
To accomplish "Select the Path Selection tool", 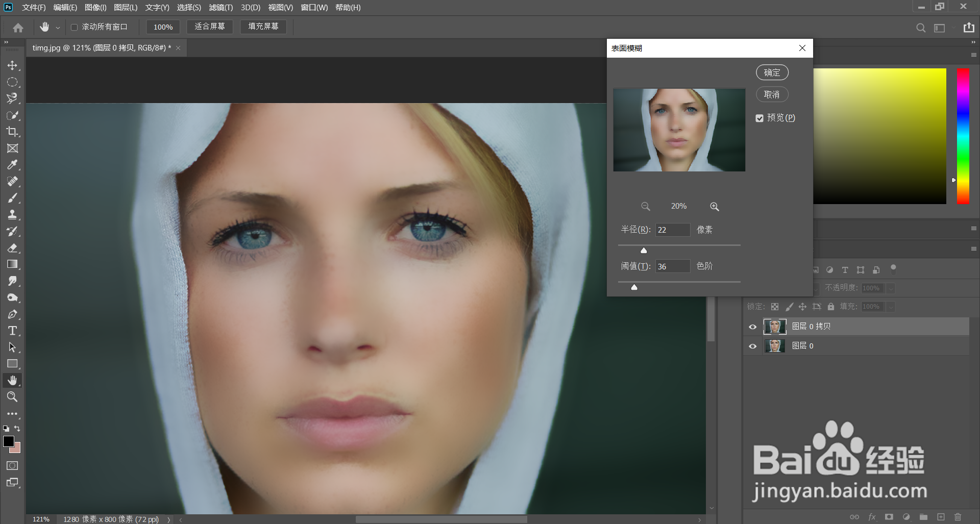I will pos(12,347).
